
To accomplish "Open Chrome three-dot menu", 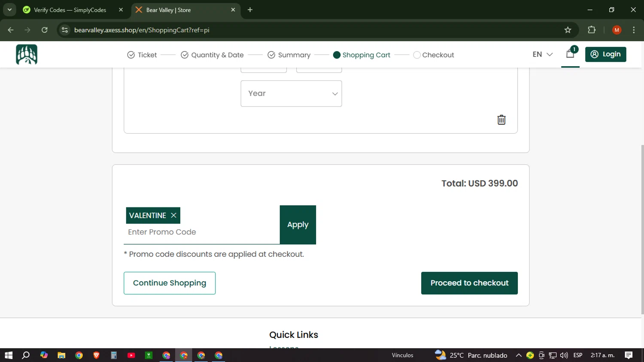I will coord(634,30).
